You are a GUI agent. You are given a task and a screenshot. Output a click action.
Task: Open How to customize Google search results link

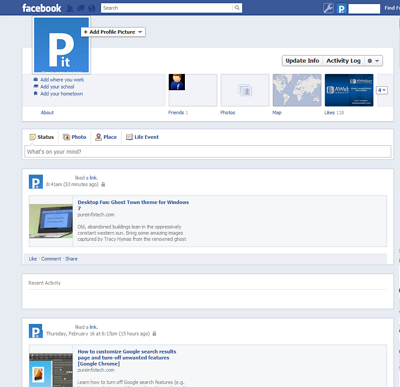tap(127, 358)
